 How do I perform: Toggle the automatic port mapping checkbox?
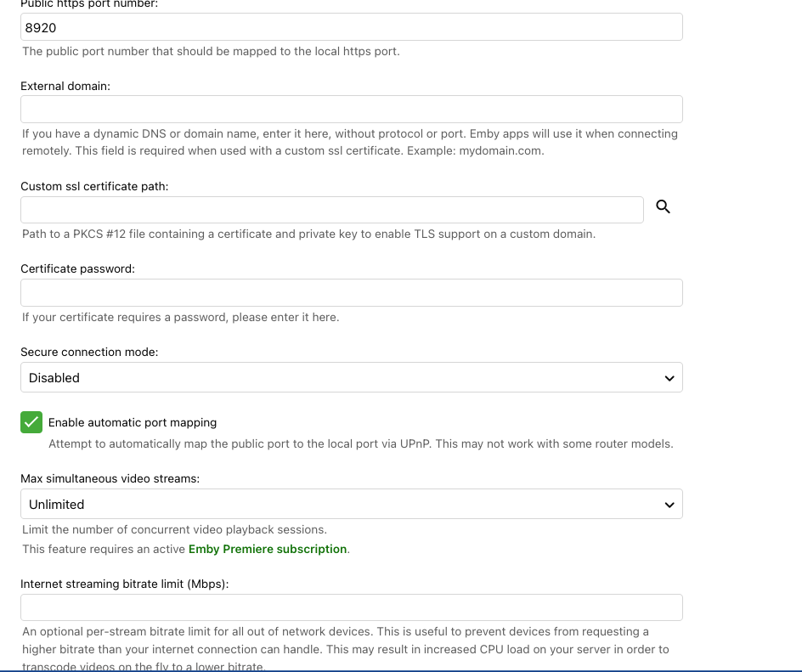click(x=31, y=422)
